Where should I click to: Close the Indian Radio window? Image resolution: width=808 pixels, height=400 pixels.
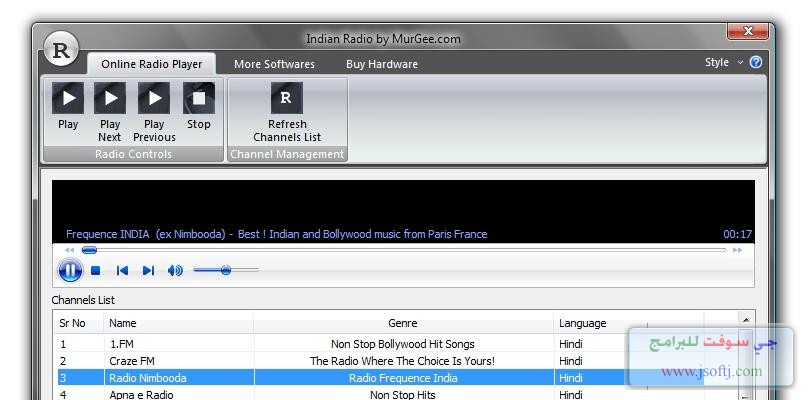click(748, 32)
